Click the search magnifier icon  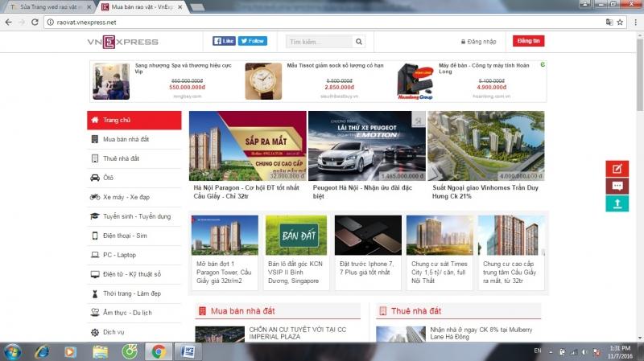(x=359, y=41)
